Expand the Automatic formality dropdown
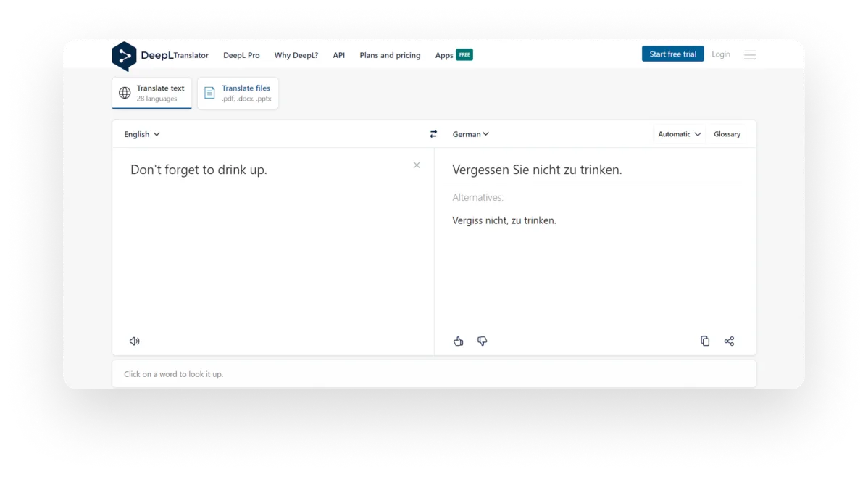 pos(678,133)
